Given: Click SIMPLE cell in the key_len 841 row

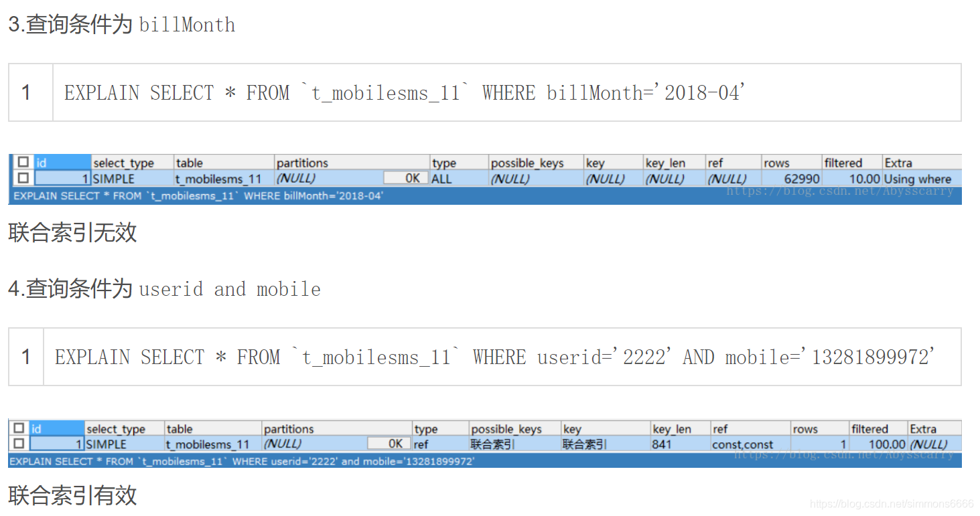Looking at the screenshot, I should [125, 444].
